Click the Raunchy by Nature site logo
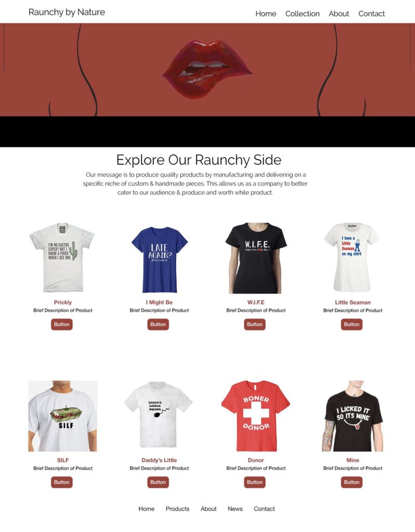 pyautogui.click(x=66, y=12)
